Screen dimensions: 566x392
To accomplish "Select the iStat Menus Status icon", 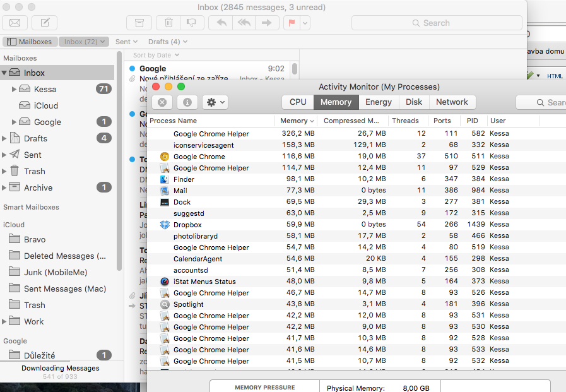I will [x=165, y=282].
